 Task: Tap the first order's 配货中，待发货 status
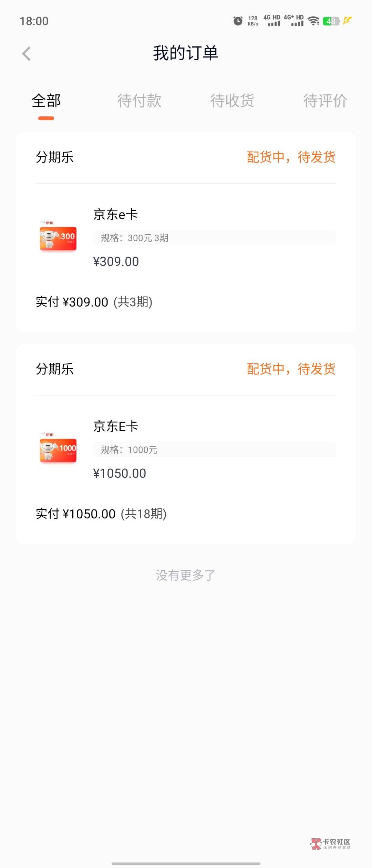[x=291, y=157]
